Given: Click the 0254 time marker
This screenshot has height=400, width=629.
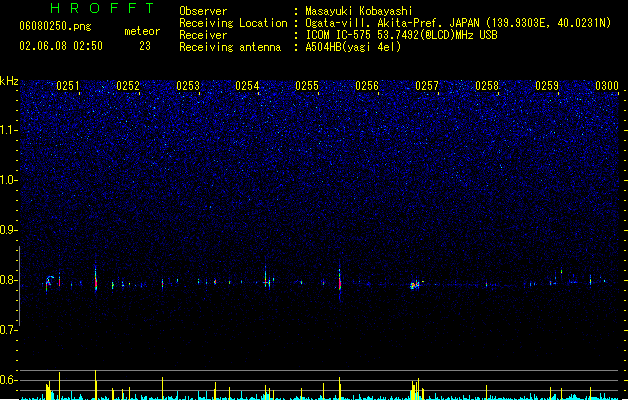Looking at the screenshot, I should click(247, 86).
